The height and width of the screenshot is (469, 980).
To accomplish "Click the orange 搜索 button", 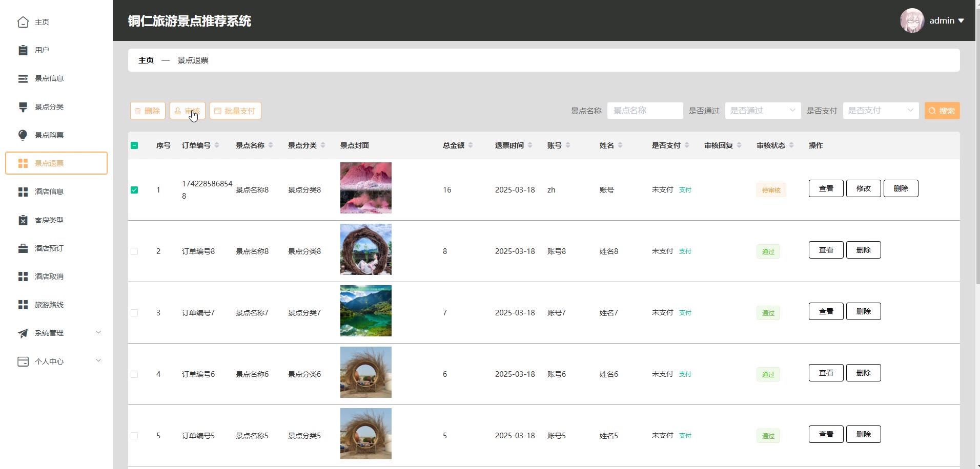I will click(x=942, y=111).
